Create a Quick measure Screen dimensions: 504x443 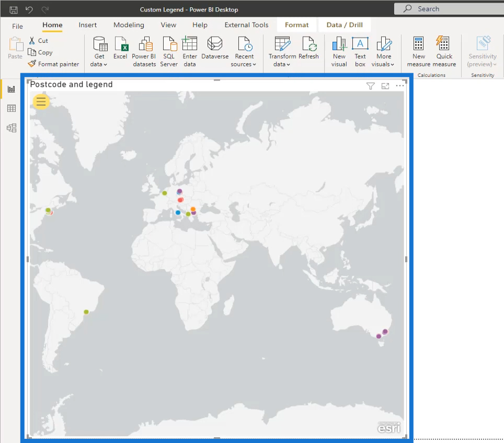444,52
